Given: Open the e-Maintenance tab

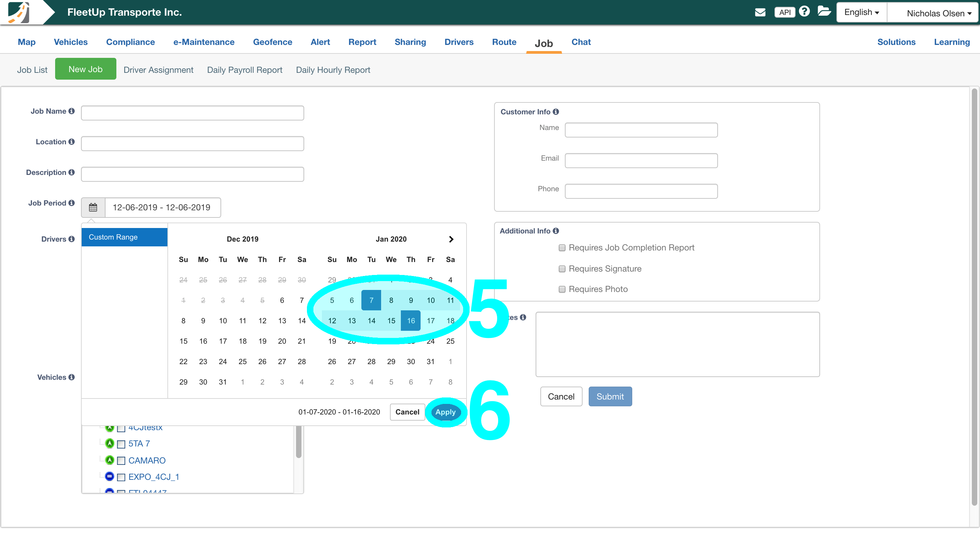Looking at the screenshot, I should coord(204,42).
